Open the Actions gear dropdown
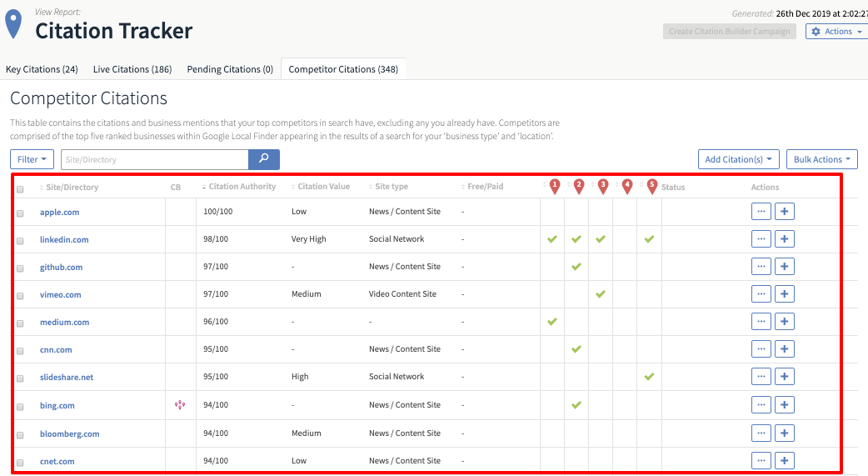 (x=836, y=32)
